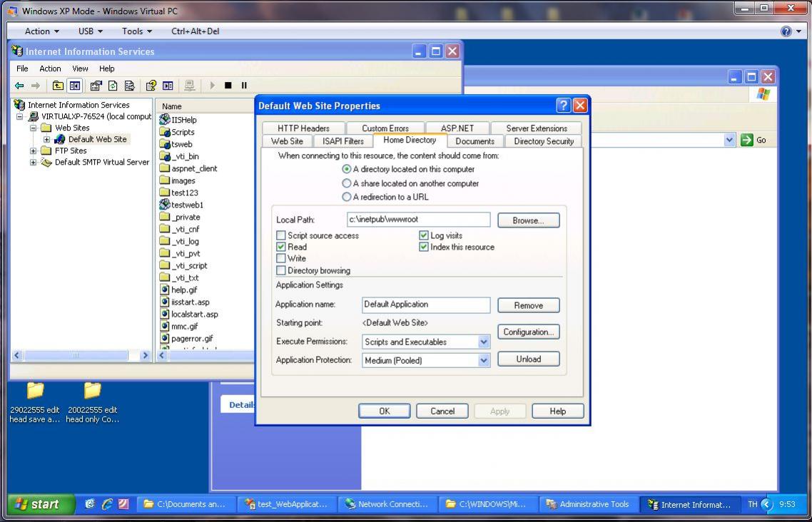Select help.gif in the file list
The height and width of the screenshot is (522, 812).
click(178, 290)
